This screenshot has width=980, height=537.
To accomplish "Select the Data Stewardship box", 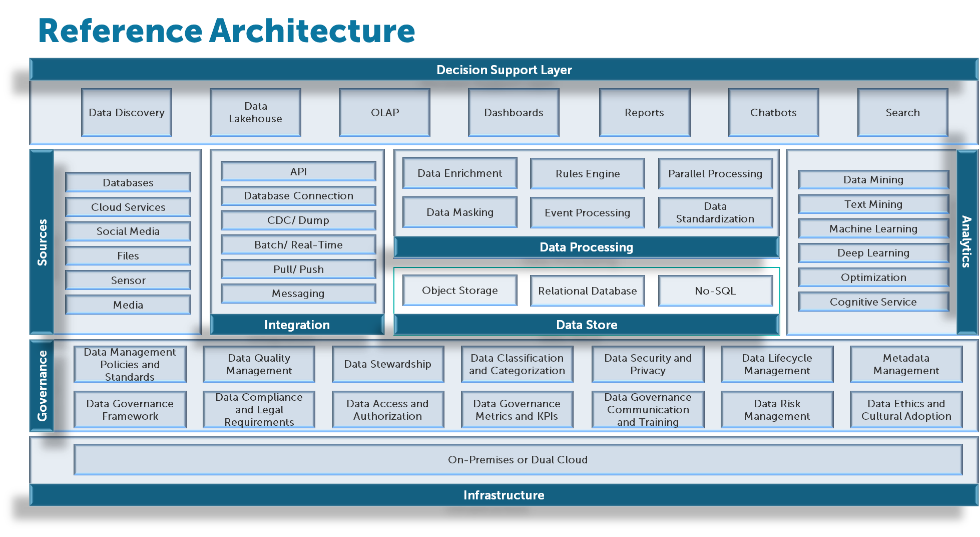I will point(388,364).
